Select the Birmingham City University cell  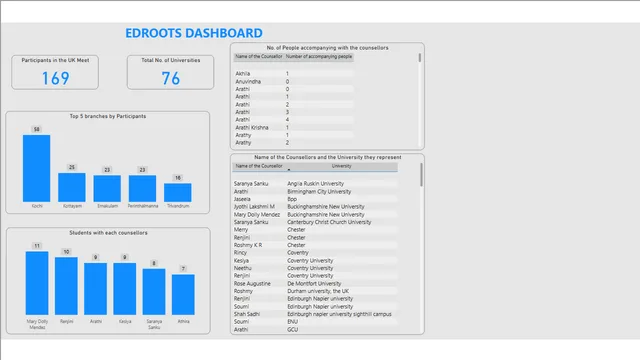click(319, 191)
